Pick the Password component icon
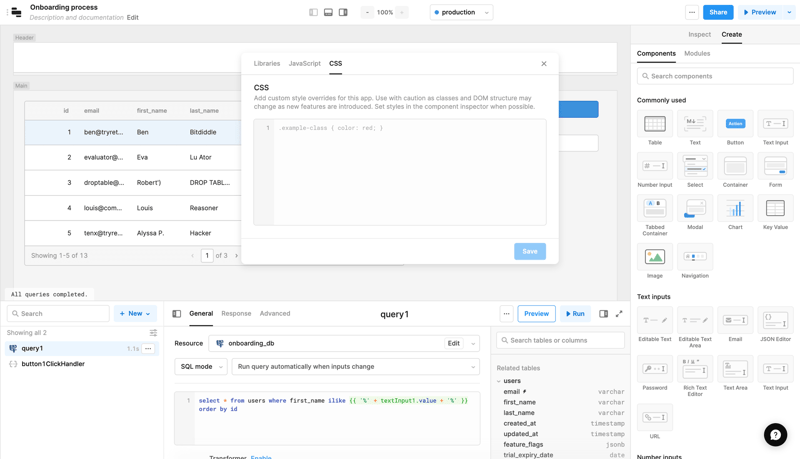 pos(655,369)
